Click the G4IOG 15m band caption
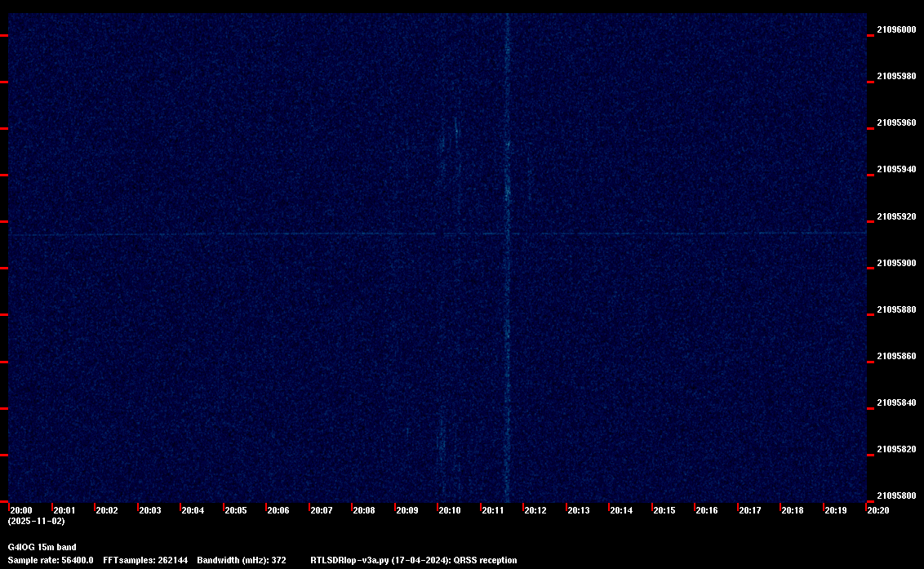The image size is (924, 569). (x=42, y=547)
